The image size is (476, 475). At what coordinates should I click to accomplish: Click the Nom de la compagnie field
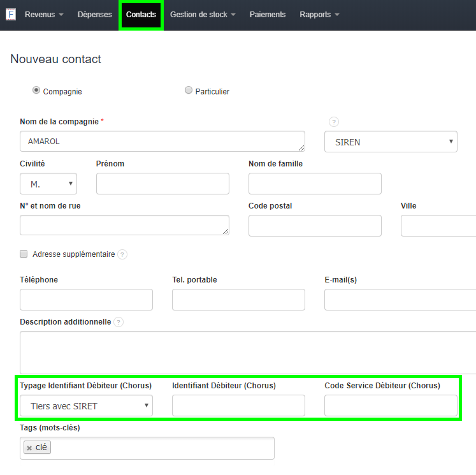pos(162,142)
